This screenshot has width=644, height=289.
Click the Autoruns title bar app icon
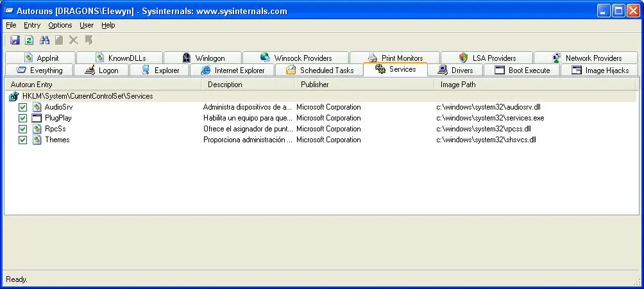8,11
